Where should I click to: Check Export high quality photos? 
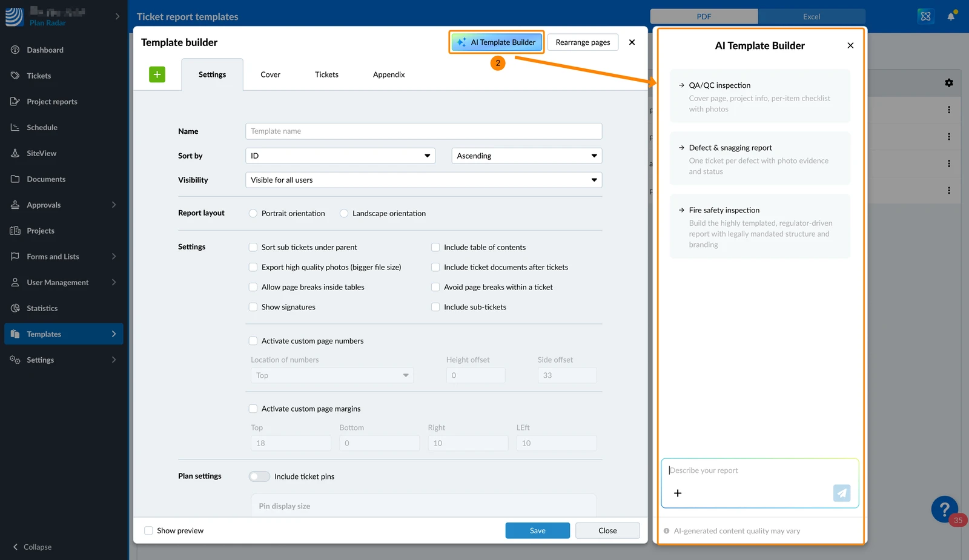pyautogui.click(x=253, y=267)
